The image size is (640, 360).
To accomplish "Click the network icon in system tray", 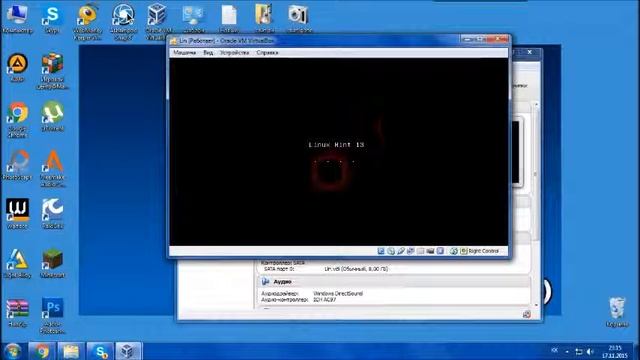I will (578, 351).
